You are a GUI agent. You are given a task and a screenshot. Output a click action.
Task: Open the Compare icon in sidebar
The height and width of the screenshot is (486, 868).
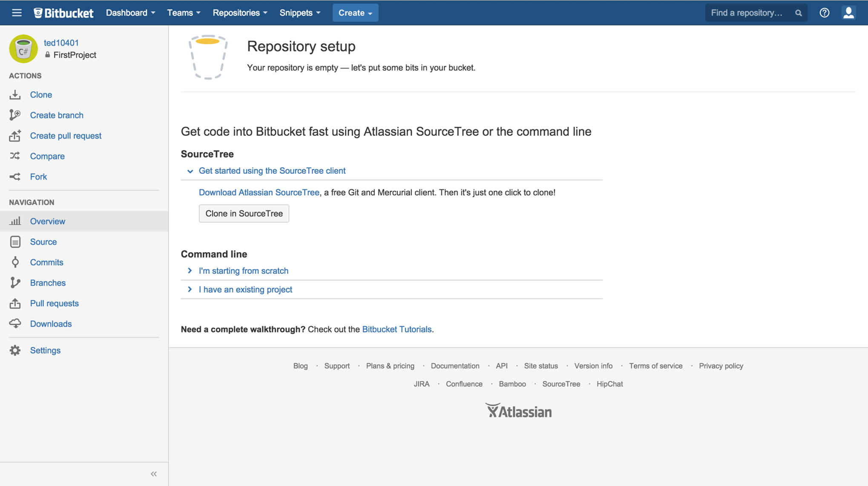15,156
